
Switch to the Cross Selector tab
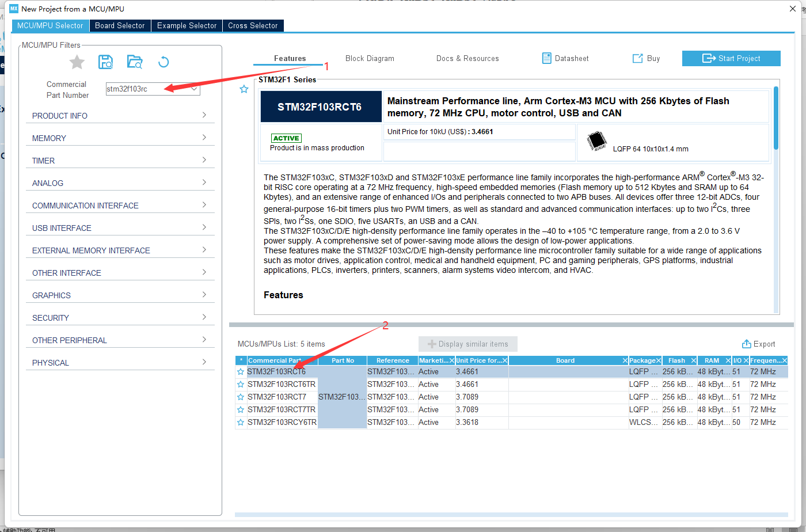coord(253,26)
